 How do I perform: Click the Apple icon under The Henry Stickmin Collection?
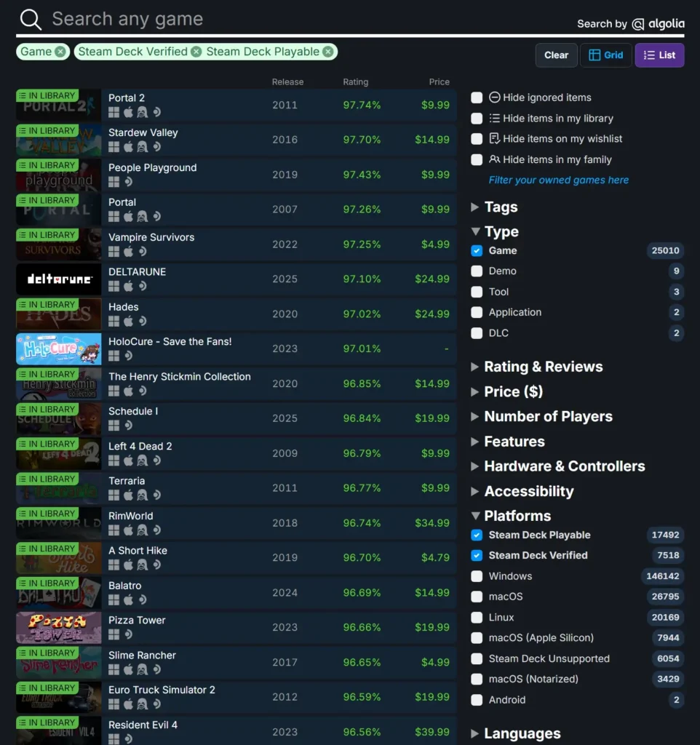[128, 391]
